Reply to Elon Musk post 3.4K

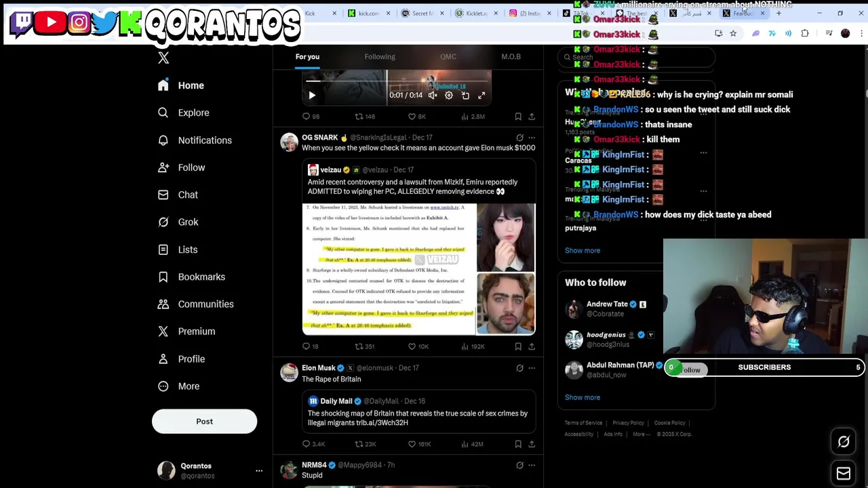(313, 444)
